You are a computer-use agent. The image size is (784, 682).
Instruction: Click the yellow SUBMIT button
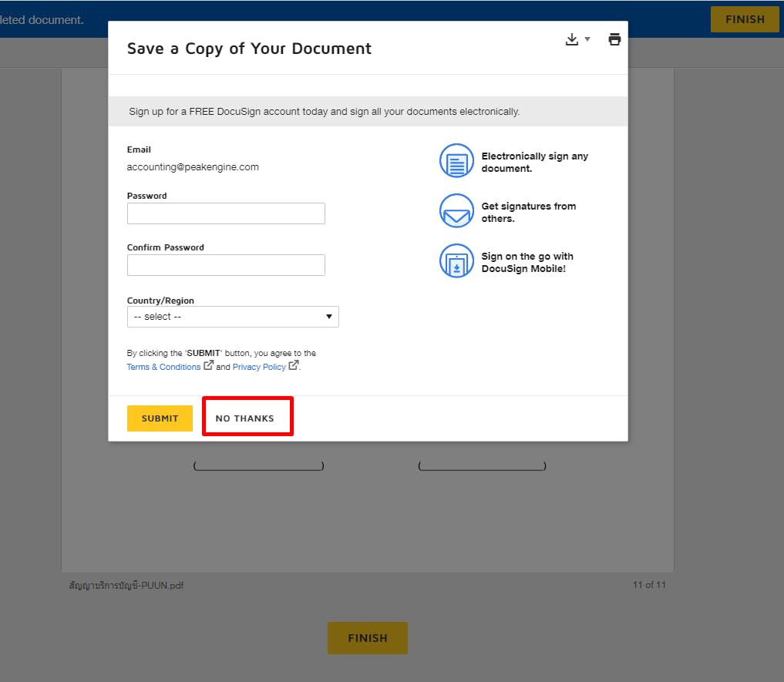160,418
